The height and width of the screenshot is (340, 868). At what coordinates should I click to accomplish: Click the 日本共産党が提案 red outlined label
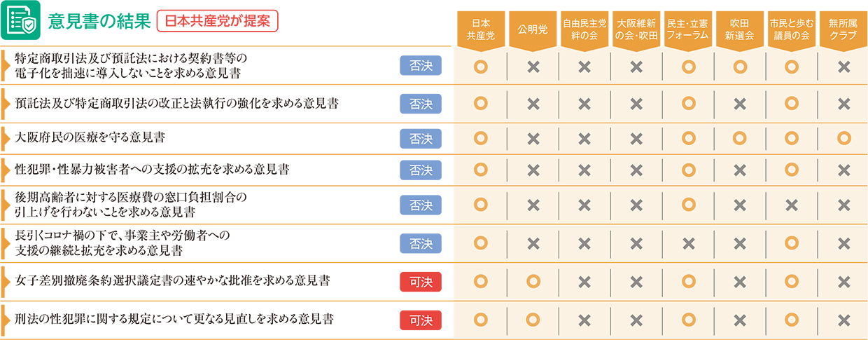coord(217,21)
